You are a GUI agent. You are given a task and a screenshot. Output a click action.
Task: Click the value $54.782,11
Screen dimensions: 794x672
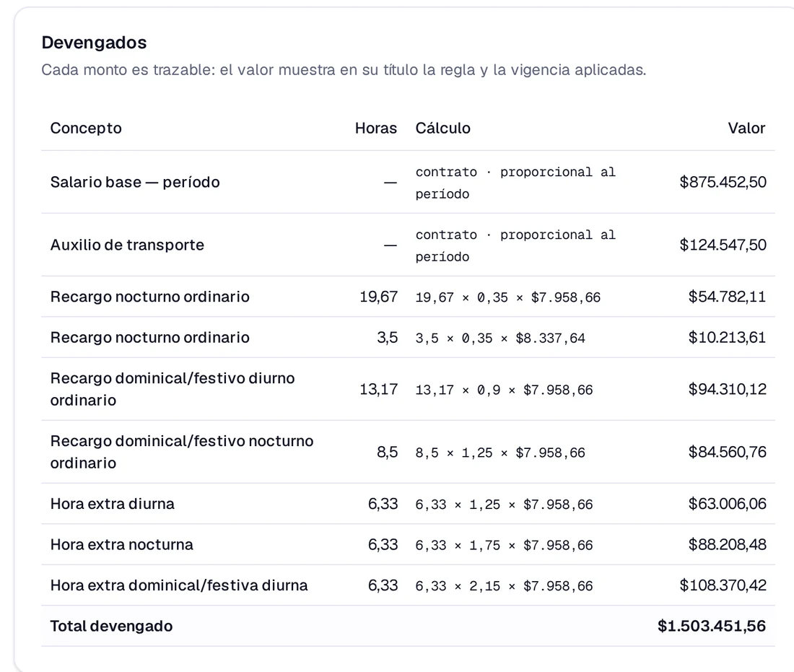point(727,297)
